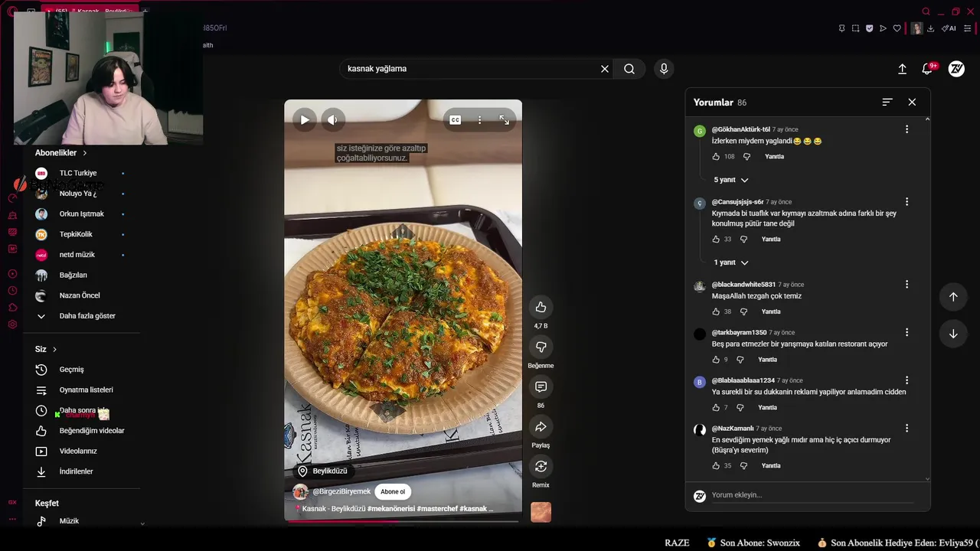Go to the previous Short with up arrow
The image size is (980, 551).
(x=953, y=297)
